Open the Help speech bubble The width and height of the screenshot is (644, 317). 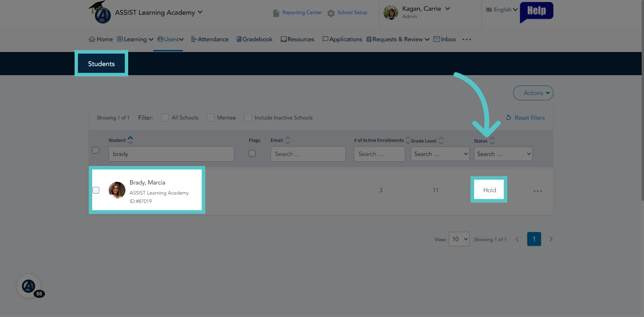pos(536,12)
